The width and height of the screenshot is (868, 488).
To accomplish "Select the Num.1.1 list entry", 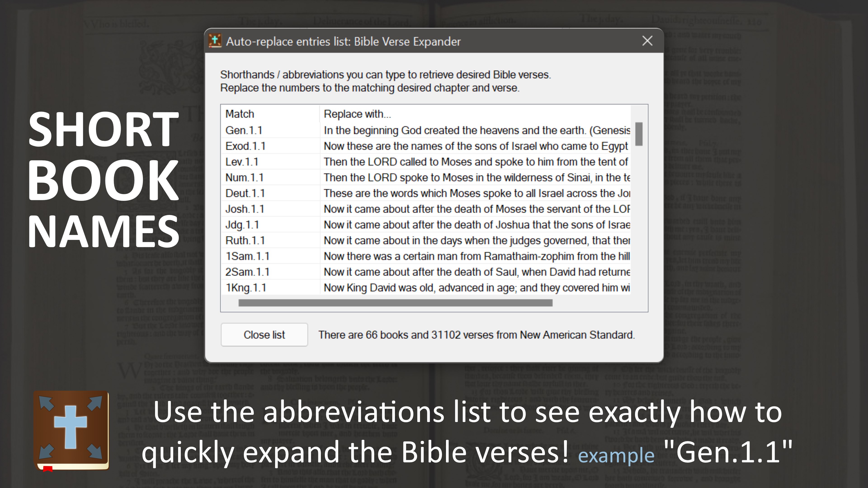I will coord(244,178).
